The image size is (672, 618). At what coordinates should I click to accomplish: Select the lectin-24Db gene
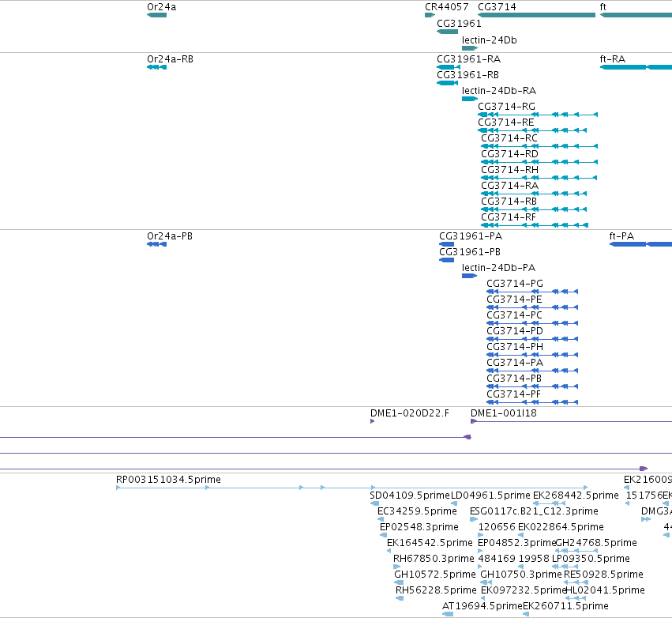470,48
